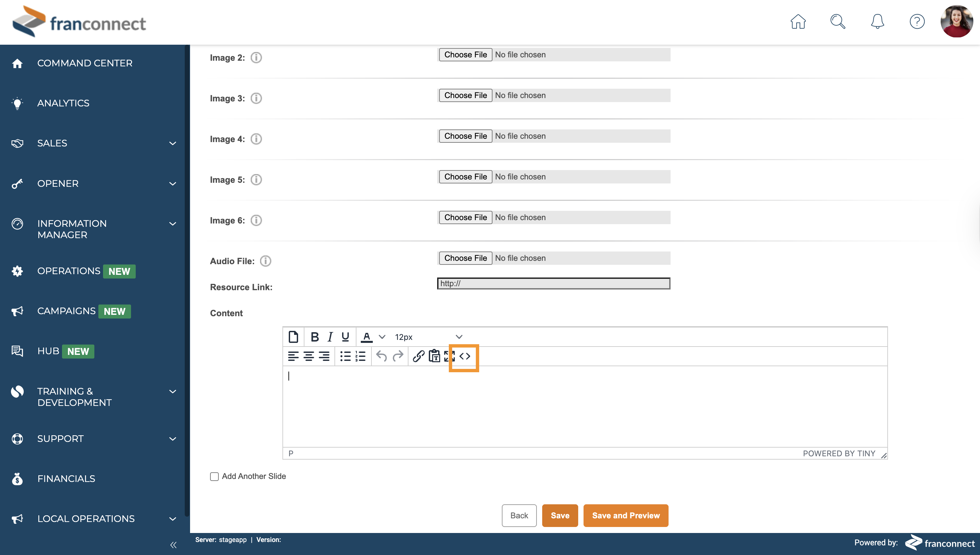Apply bold formatting in Content editor
This screenshot has height=555, width=980.
(x=314, y=337)
